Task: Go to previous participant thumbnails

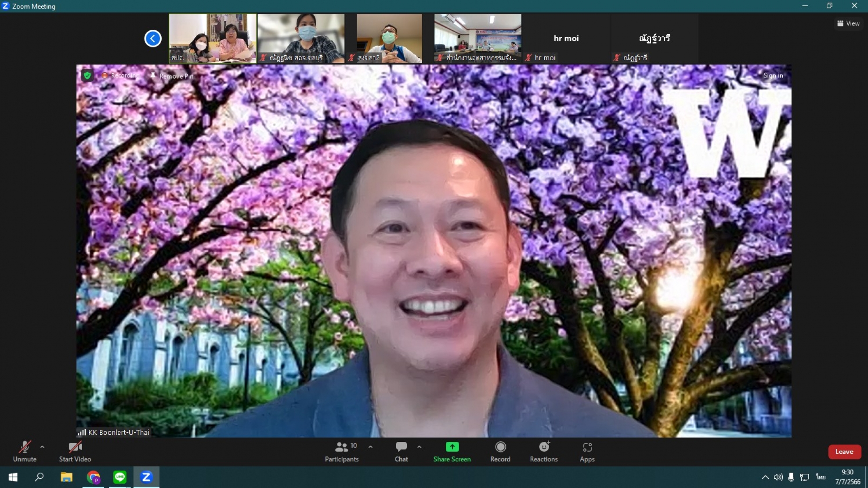Action: (x=153, y=38)
